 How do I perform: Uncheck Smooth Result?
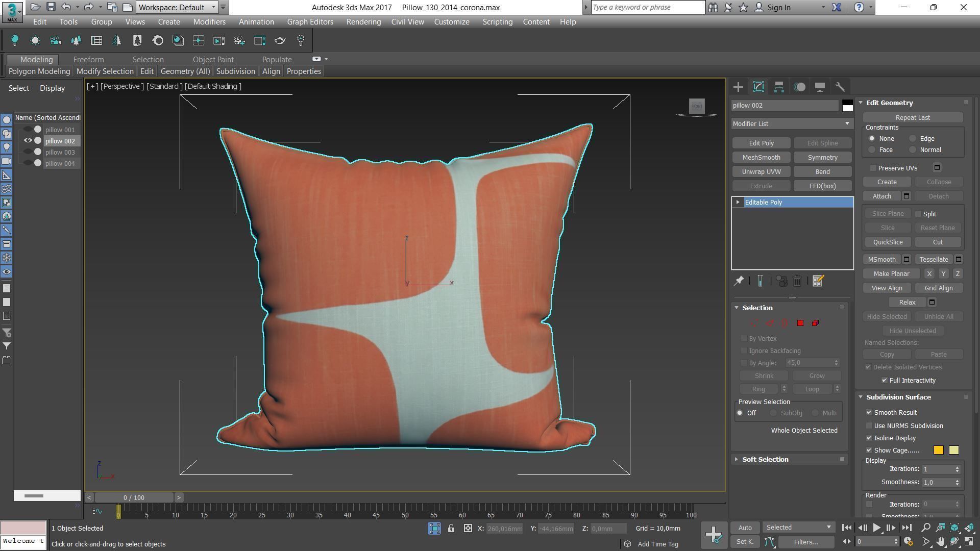(x=869, y=412)
